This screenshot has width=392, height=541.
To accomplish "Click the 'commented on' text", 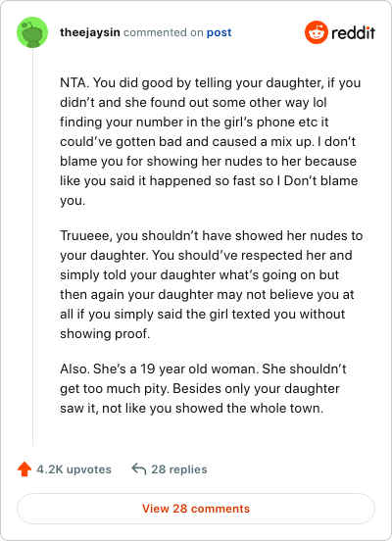I will click(x=164, y=32).
